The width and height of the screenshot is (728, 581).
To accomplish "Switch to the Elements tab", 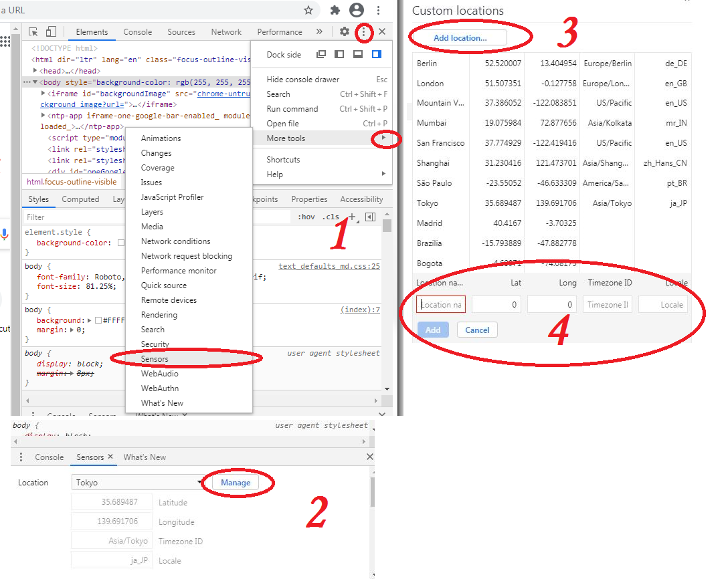I will coord(92,31).
